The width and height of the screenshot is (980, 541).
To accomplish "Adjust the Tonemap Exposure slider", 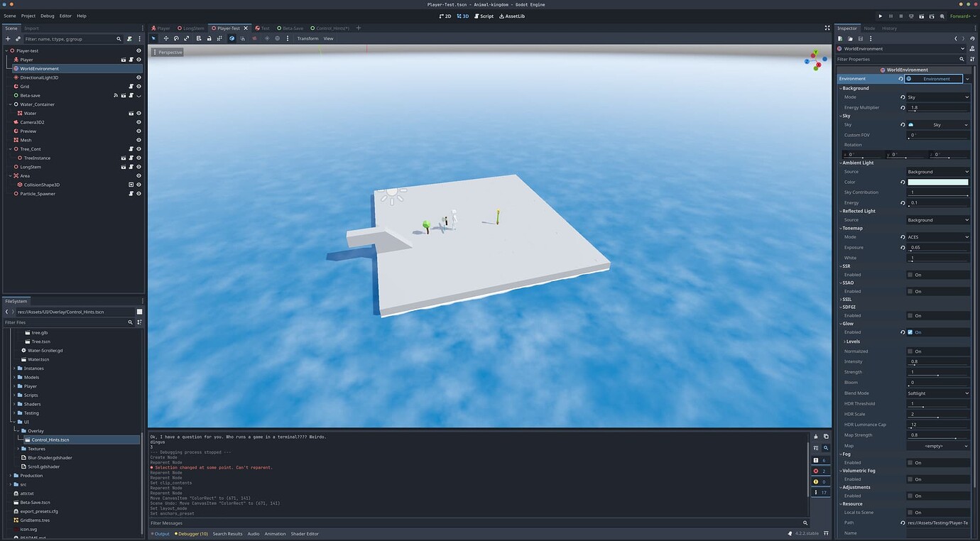I will [938, 248].
